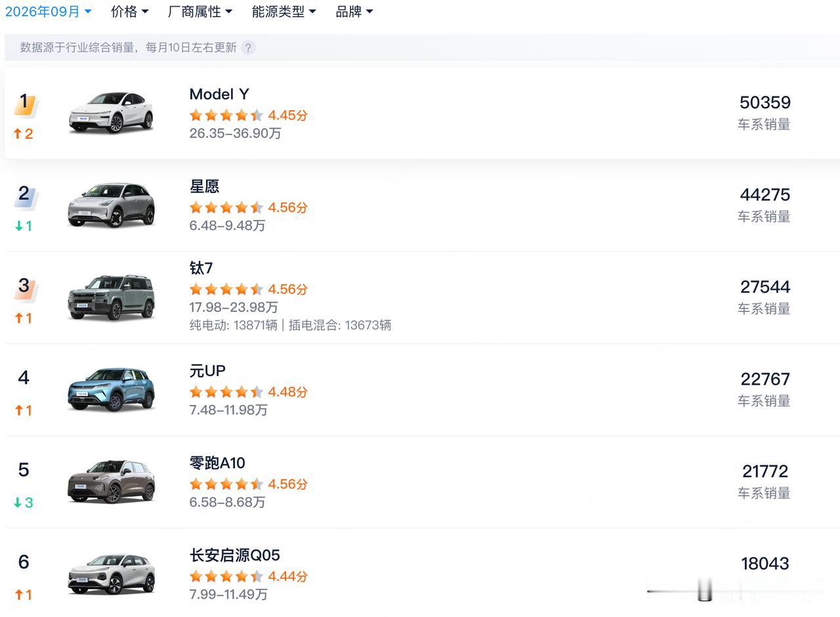Click Model Y sales figure 50359
The height and width of the screenshot is (617, 840).
tap(765, 102)
